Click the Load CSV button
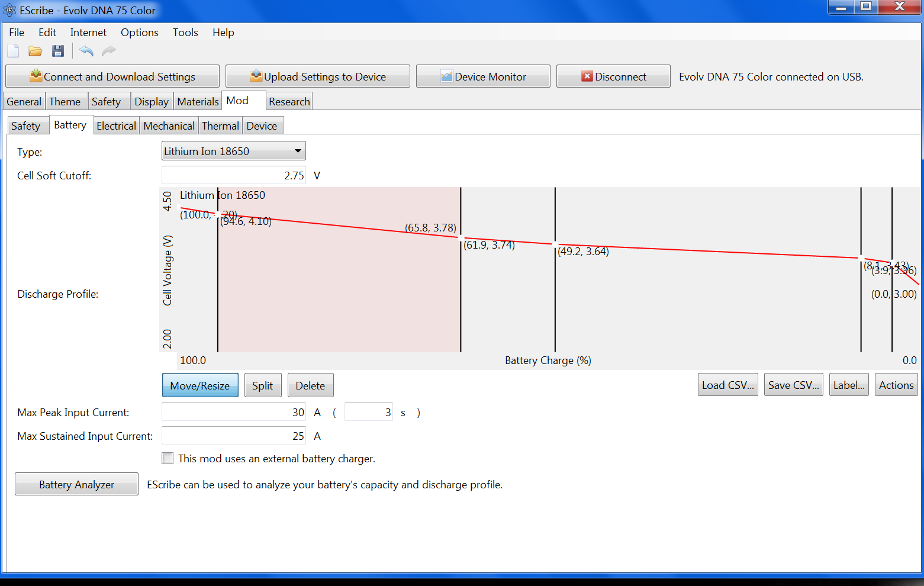Image resolution: width=924 pixels, height=586 pixels. 727,385
